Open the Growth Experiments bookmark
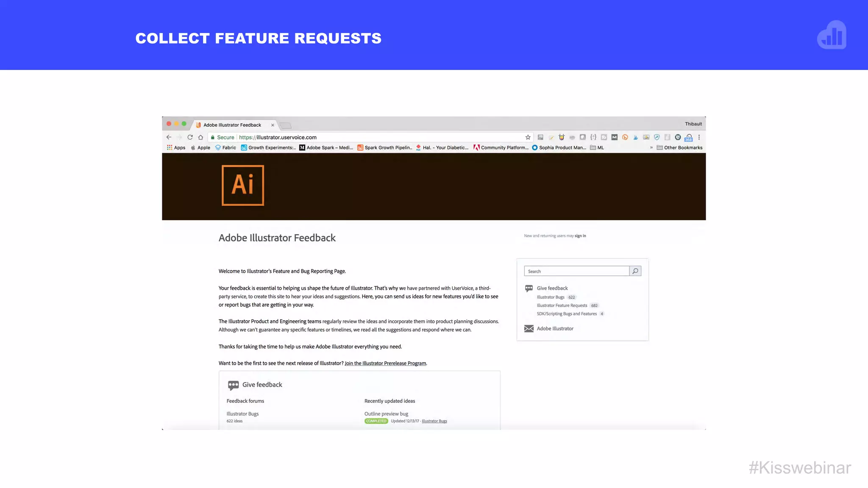This screenshot has width=868, height=488. pos(268,147)
